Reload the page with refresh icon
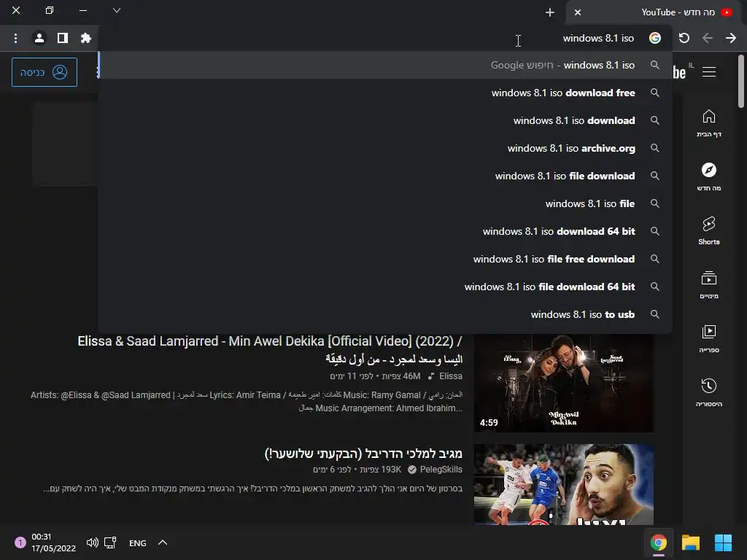The width and height of the screenshot is (747, 560). (684, 38)
